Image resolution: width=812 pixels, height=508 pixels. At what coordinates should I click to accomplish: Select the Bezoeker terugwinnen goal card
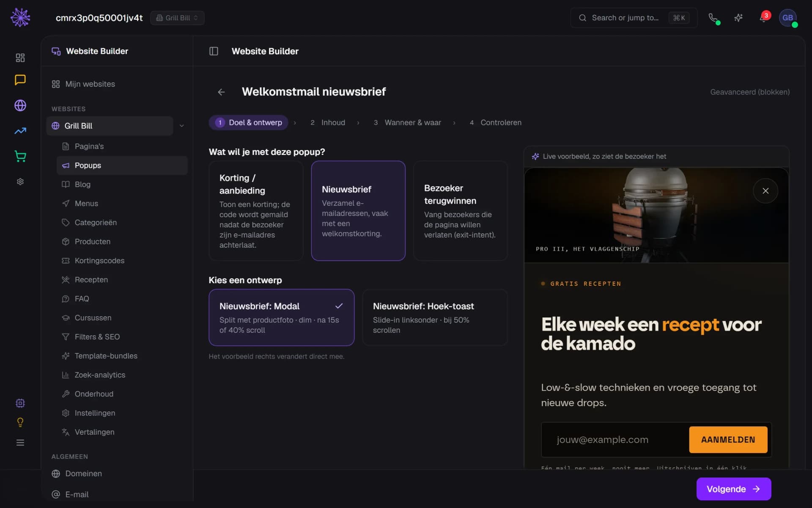[461, 211]
